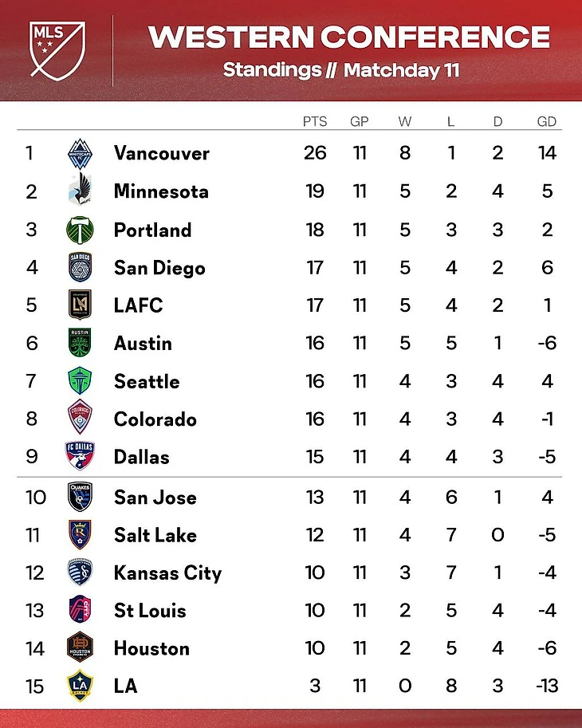Click the Colorado Rapids crest
The image size is (582, 728).
click(80, 419)
